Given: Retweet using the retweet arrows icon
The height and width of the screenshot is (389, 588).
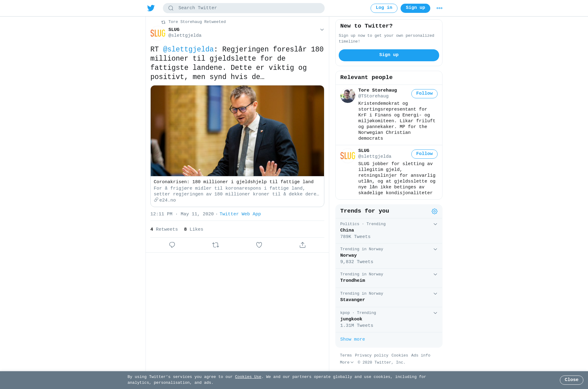Looking at the screenshot, I should tap(216, 245).
